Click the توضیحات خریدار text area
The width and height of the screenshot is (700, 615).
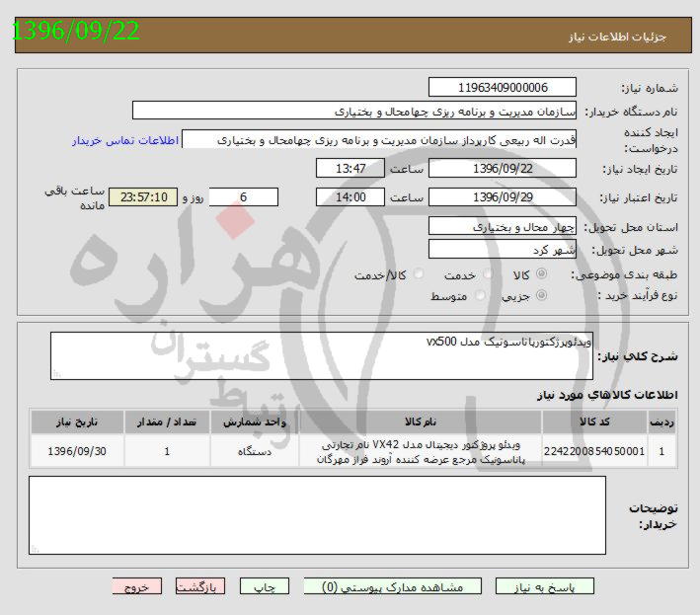click(317, 515)
